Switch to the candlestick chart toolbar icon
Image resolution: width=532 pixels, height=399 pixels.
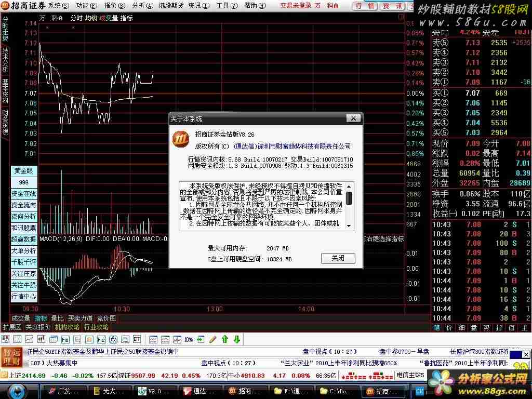tap(42, 339)
